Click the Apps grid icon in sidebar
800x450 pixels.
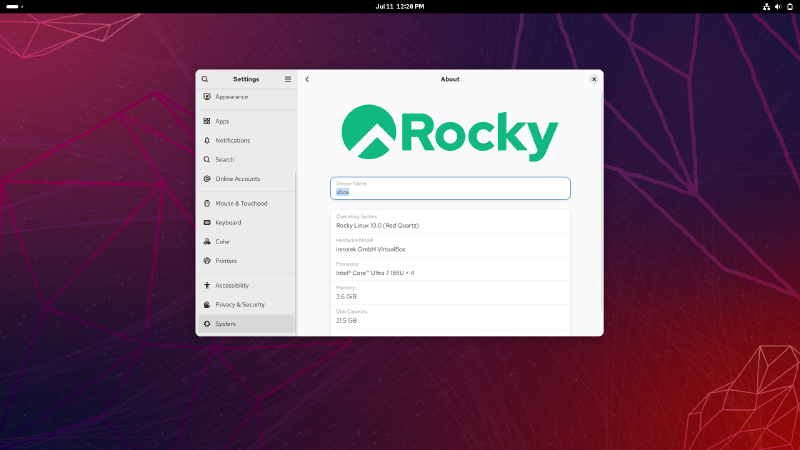(207, 121)
